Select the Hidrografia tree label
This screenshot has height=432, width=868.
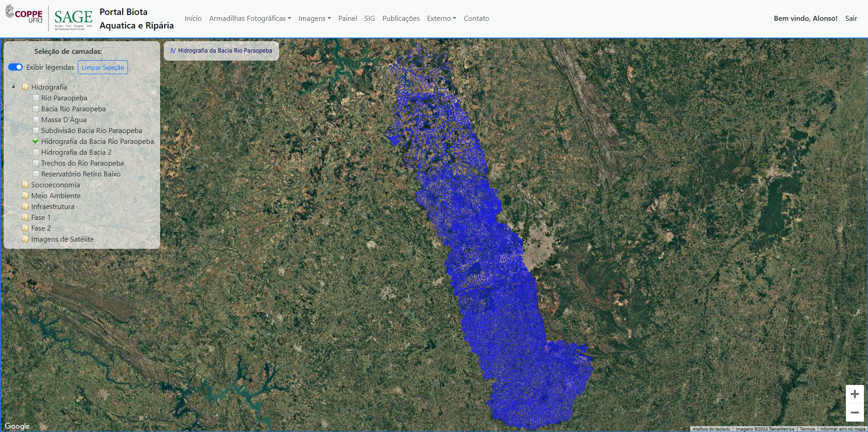[x=49, y=87]
